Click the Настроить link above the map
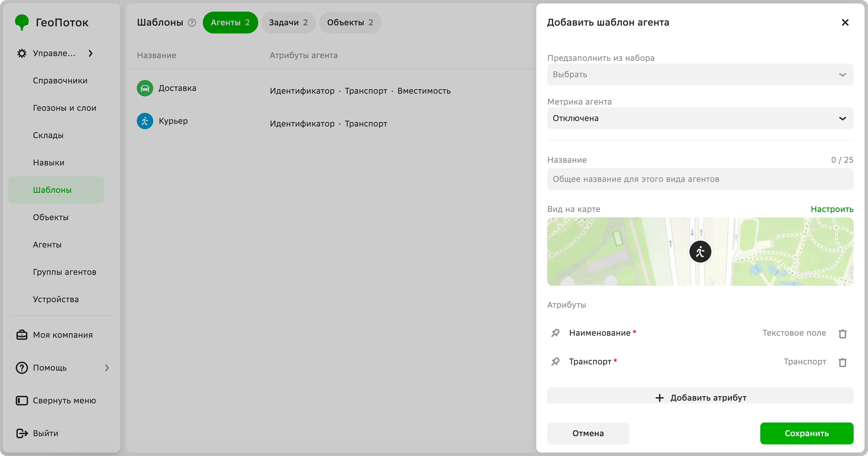Screen dimensions: 868x456 pyautogui.click(x=832, y=209)
